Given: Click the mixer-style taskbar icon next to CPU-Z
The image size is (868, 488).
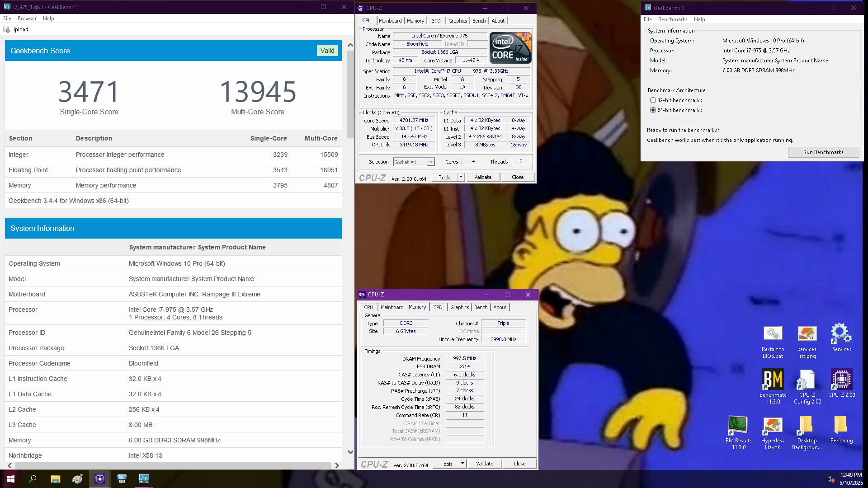Looking at the screenshot, I should pos(122,479).
